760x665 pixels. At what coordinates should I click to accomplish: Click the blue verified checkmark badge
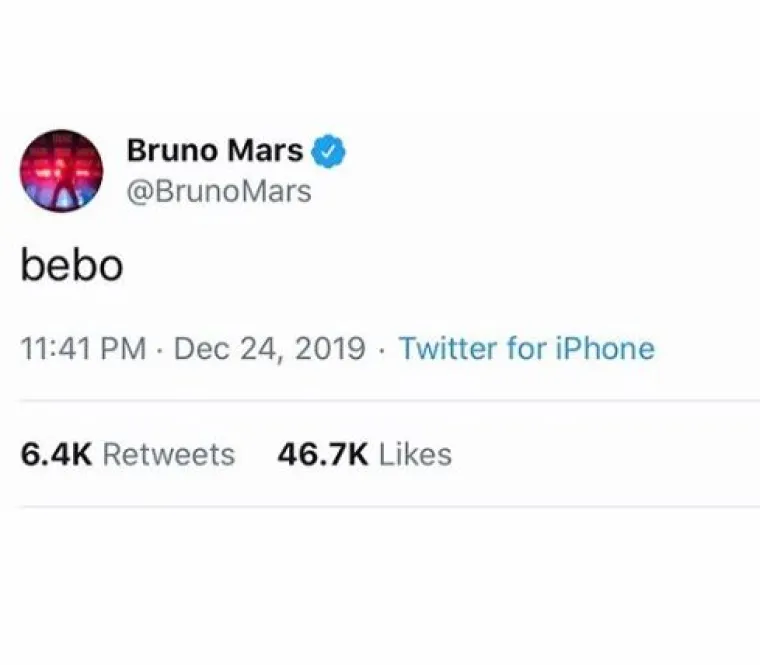click(x=331, y=153)
